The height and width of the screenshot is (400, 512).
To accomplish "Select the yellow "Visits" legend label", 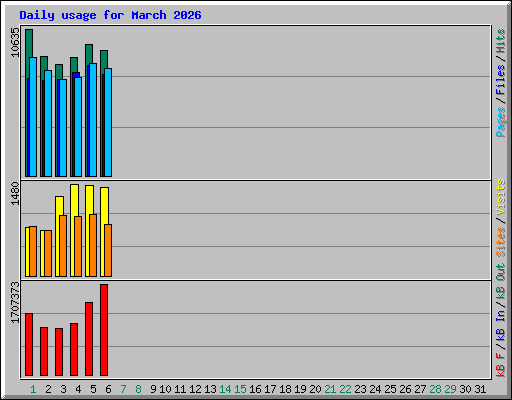I will pos(500,197).
